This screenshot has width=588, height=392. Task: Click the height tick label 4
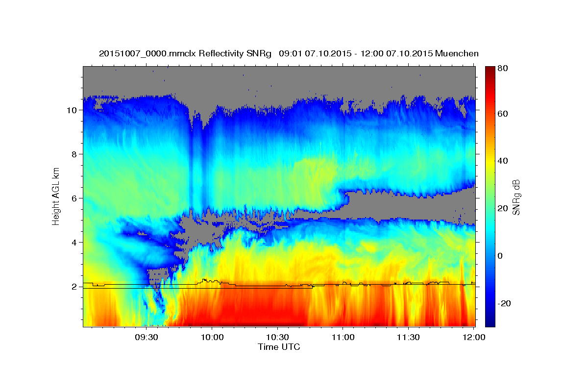pos(74,243)
